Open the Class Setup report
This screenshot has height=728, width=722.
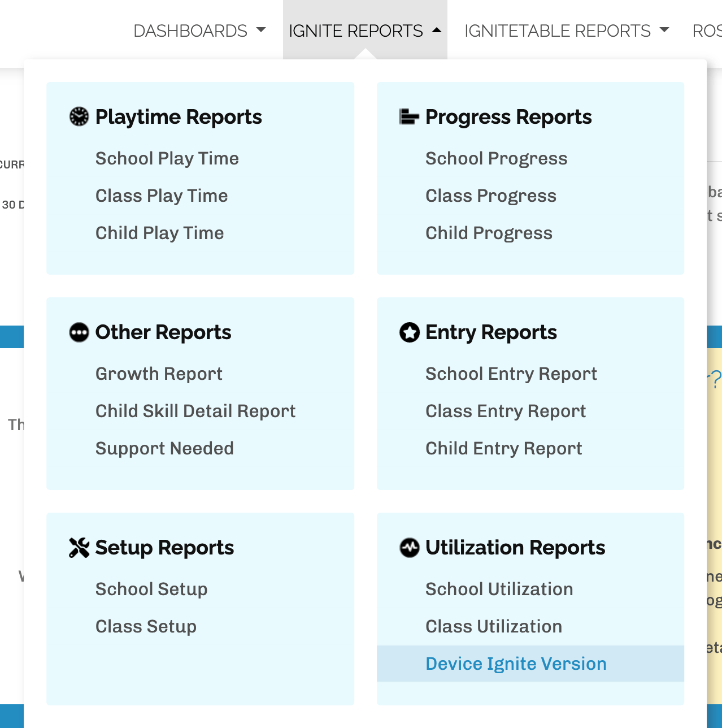click(x=146, y=626)
